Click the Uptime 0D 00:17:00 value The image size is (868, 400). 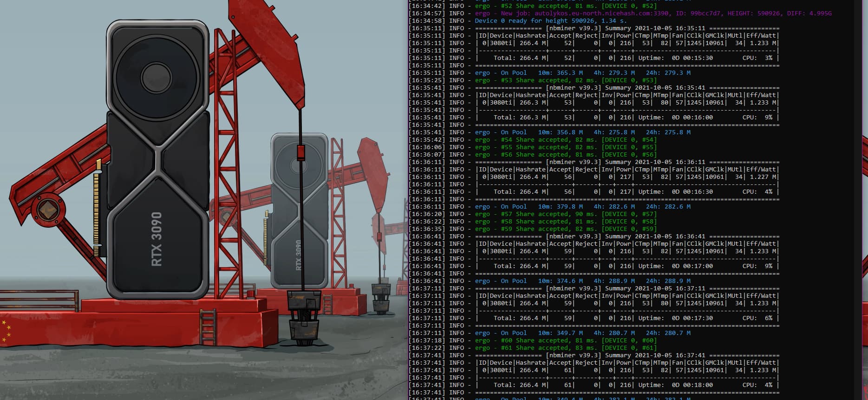[x=676, y=266]
